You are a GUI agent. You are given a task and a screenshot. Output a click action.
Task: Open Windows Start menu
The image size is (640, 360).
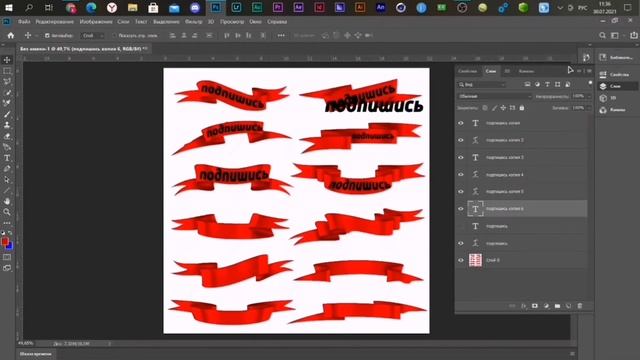point(8,7)
